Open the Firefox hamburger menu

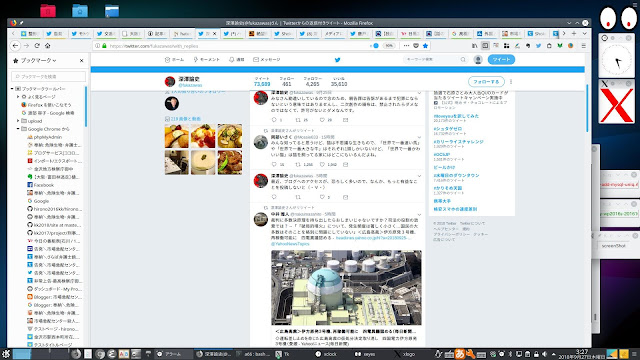pyautogui.click(x=584, y=46)
